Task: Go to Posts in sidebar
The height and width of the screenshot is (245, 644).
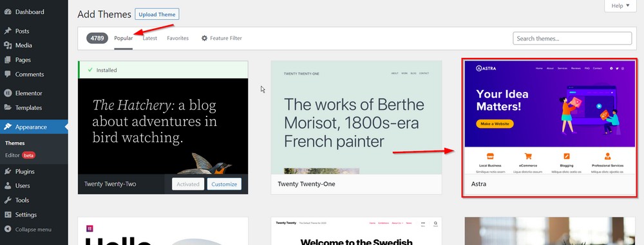Action: [22, 31]
